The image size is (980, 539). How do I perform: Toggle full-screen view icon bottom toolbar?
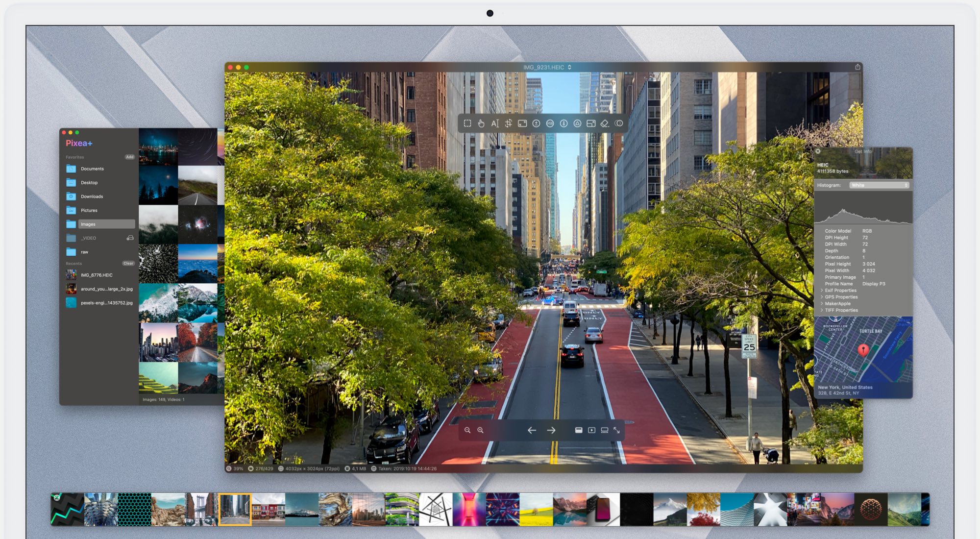pyautogui.click(x=615, y=430)
